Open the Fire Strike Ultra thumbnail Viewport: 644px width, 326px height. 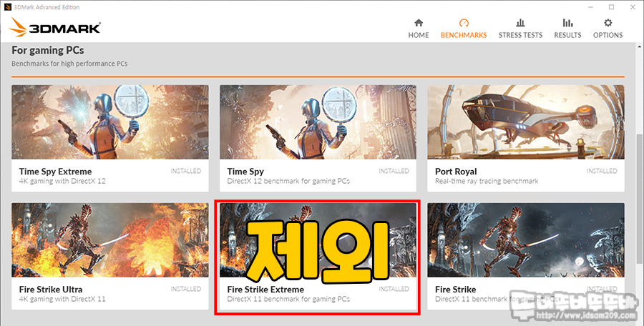click(x=110, y=239)
